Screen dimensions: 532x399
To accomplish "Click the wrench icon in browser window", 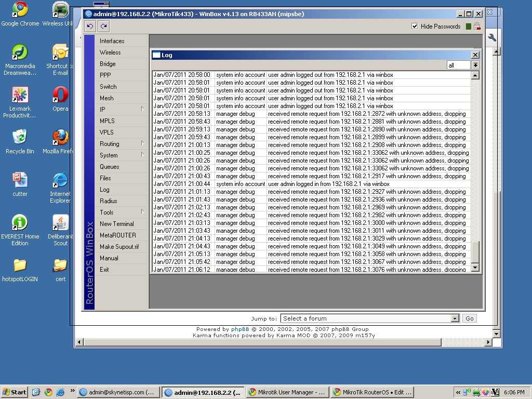I will tap(492, 37).
